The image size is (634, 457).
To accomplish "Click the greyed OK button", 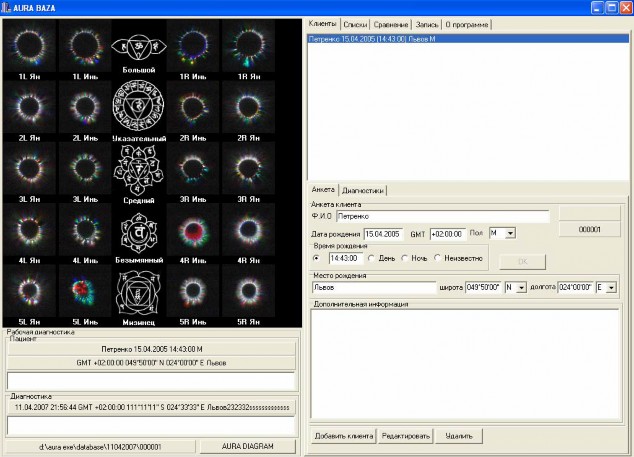I will [523, 262].
